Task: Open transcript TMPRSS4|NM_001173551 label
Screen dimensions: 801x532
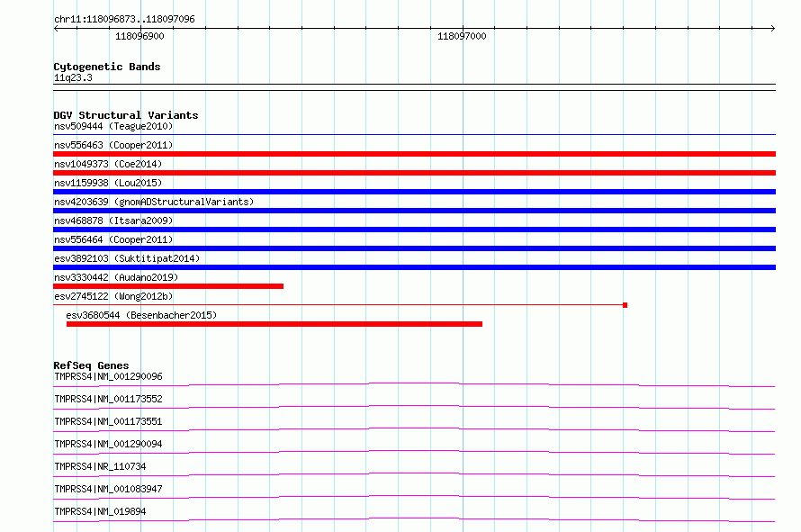Action: (108, 421)
